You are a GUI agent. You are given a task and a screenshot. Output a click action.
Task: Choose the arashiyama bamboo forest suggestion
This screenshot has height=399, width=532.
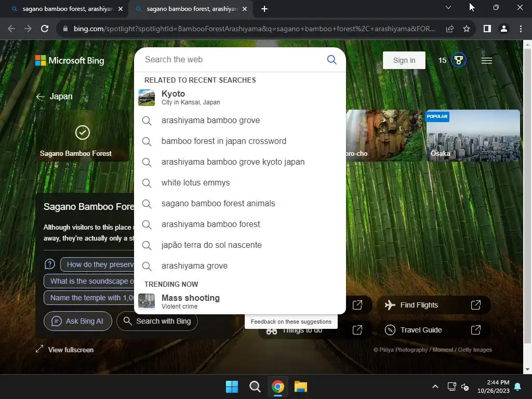click(240, 224)
